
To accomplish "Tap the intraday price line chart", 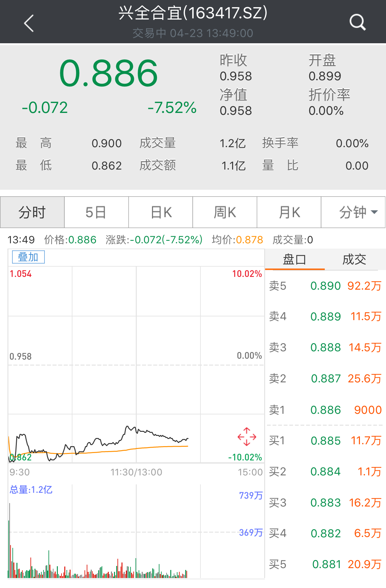I will coord(136,364).
